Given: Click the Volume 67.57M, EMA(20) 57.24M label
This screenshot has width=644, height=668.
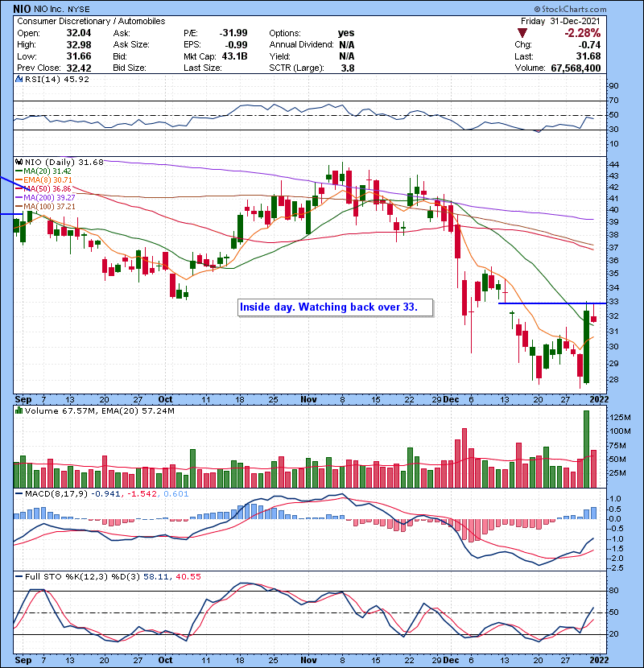Looking at the screenshot, I should click(100, 411).
